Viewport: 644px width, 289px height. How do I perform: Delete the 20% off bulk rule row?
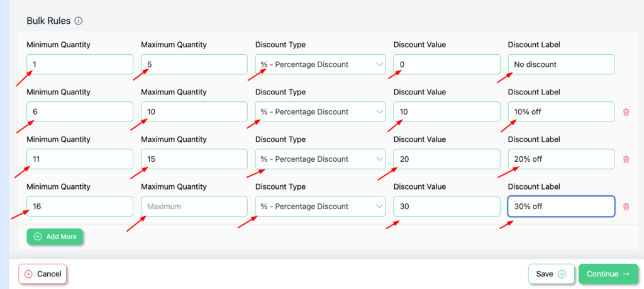click(626, 159)
